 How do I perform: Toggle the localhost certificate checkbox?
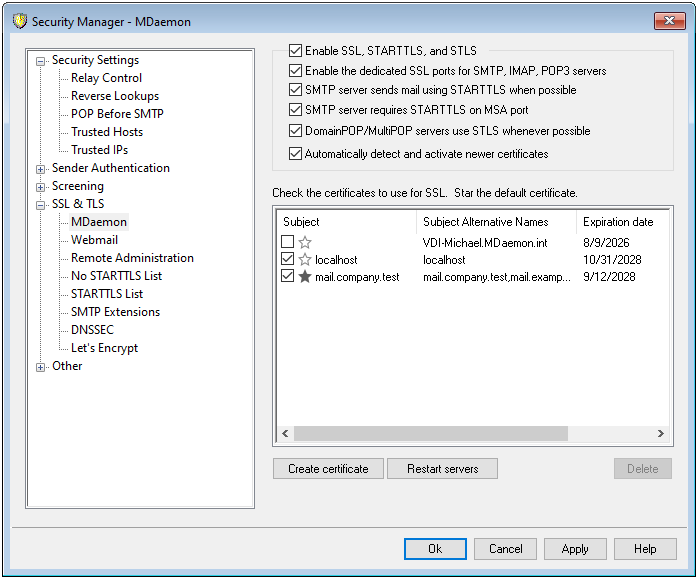point(288,260)
